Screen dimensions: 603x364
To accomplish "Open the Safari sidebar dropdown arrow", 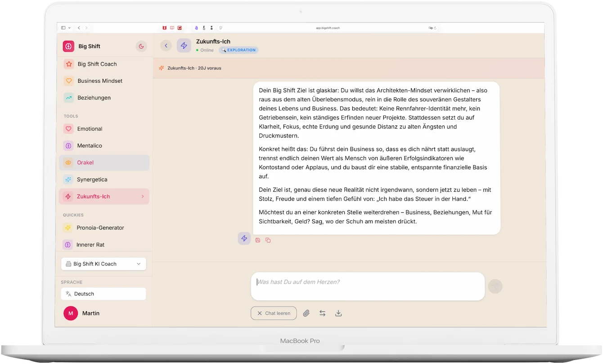I will tap(69, 28).
